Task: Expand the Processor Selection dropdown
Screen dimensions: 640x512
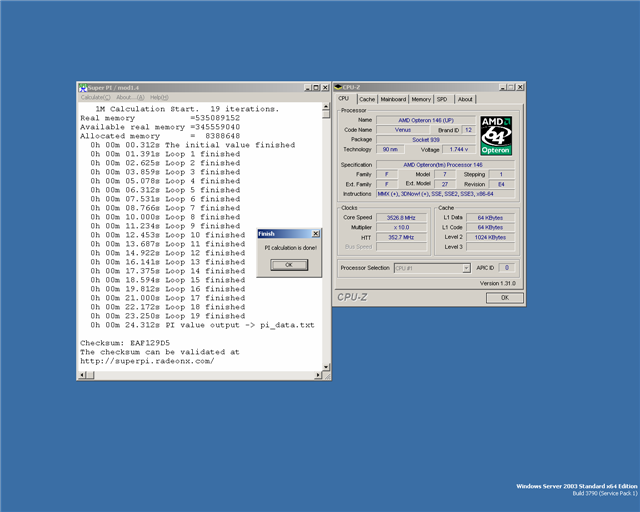Action: click(x=466, y=268)
